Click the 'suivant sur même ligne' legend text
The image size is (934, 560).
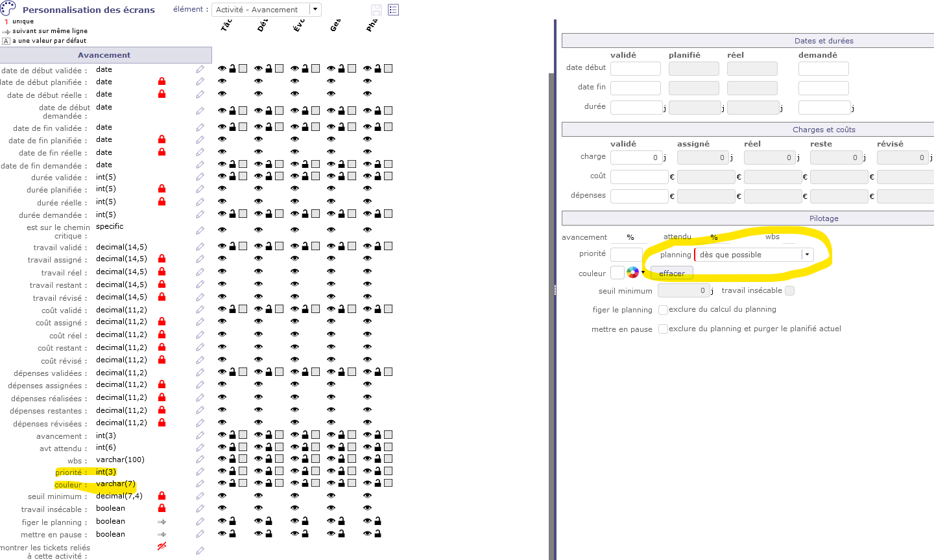[x=50, y=31]
